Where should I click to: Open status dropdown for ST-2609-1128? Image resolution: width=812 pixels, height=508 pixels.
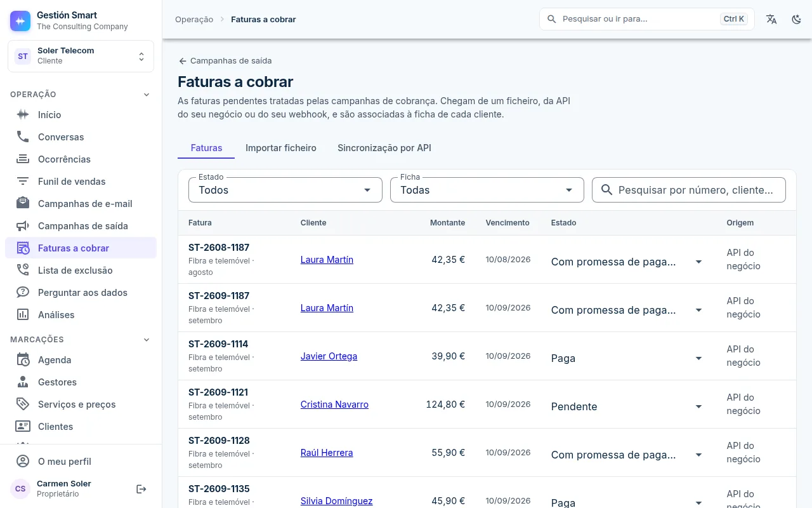[x=627, y=455]
